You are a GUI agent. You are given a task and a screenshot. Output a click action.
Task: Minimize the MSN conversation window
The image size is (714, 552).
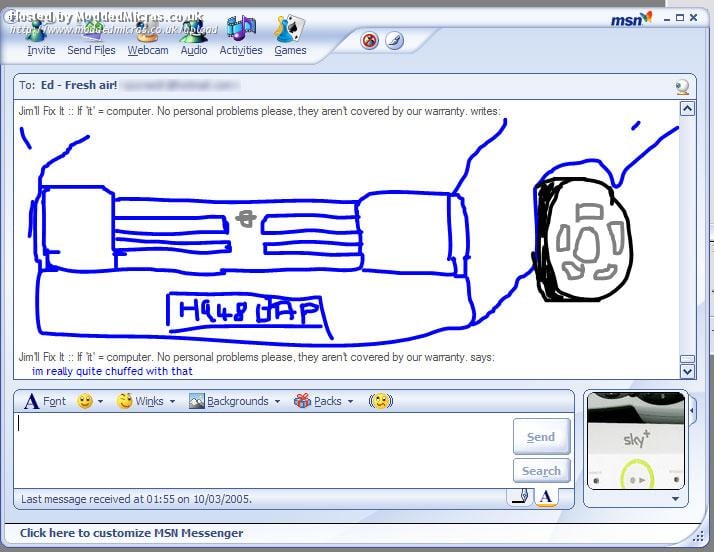pos(667,18)
